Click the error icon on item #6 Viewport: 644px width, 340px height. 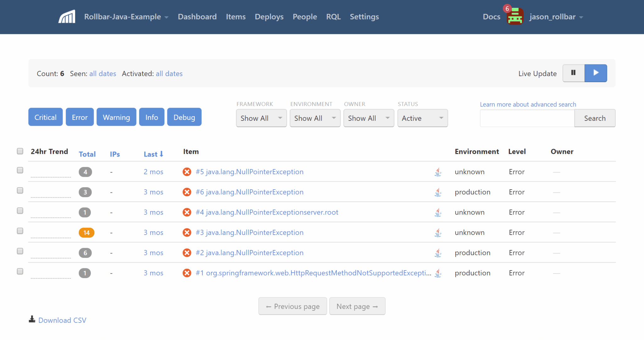(186, 192)
